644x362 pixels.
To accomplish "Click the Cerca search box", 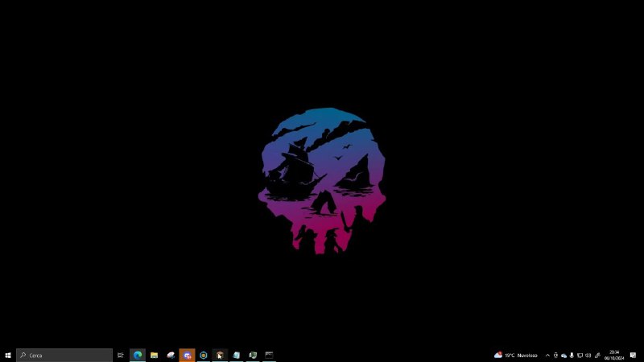I will click(x=64, y=355).
